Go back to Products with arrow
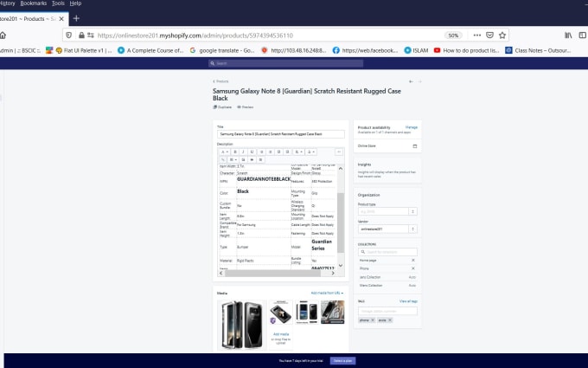The image size is (588, 368). point(215,81)
